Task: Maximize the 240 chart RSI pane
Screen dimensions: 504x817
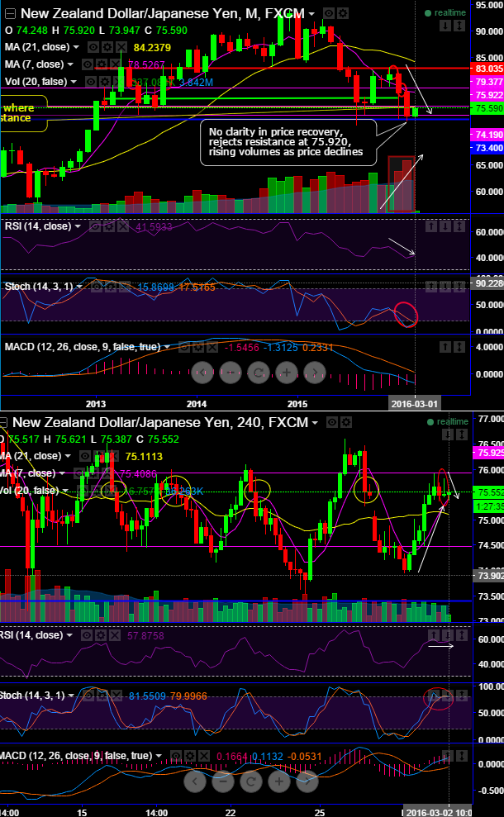Action: click(x=461, y=635)
